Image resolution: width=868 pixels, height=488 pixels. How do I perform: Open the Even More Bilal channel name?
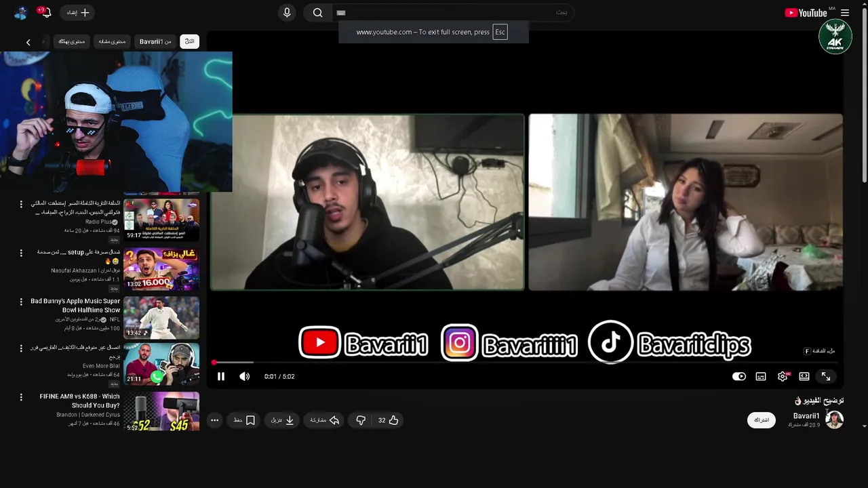(101, 366)
